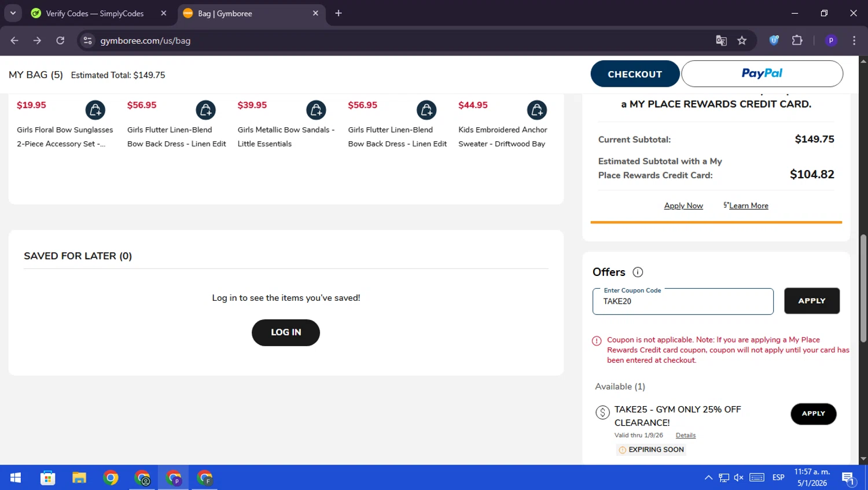Open the Learn More link
The width and height of the screenshot is (868, 490).
748,206
